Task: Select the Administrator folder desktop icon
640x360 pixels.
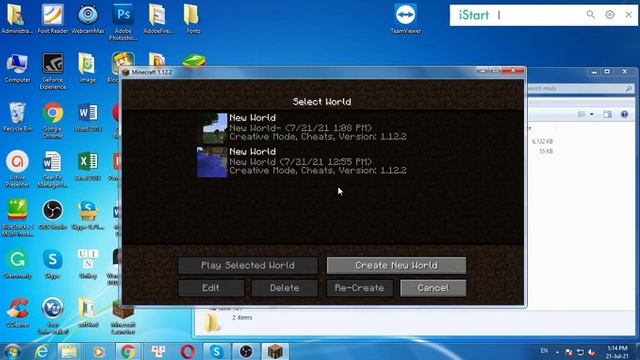Action: tap(17, 18)
